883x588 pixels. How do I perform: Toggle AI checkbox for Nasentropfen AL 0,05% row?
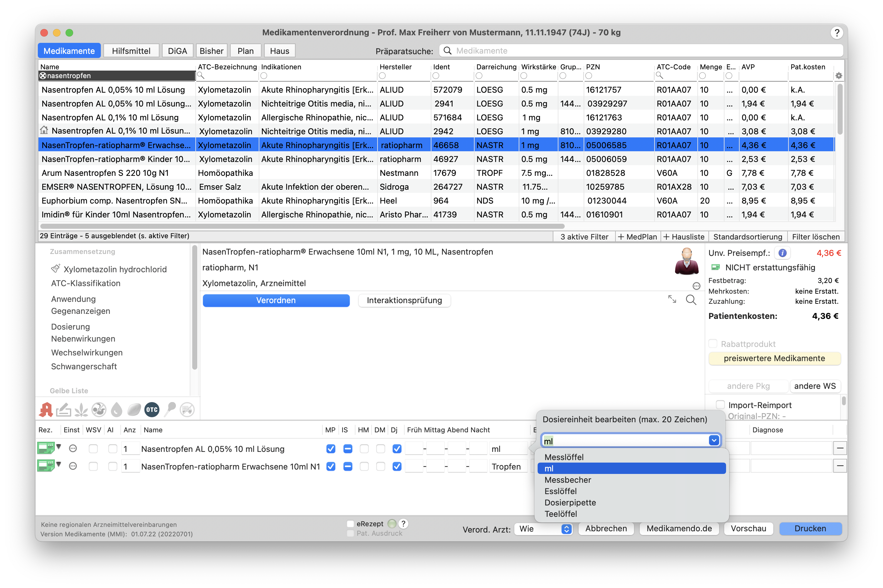point(113,448)
